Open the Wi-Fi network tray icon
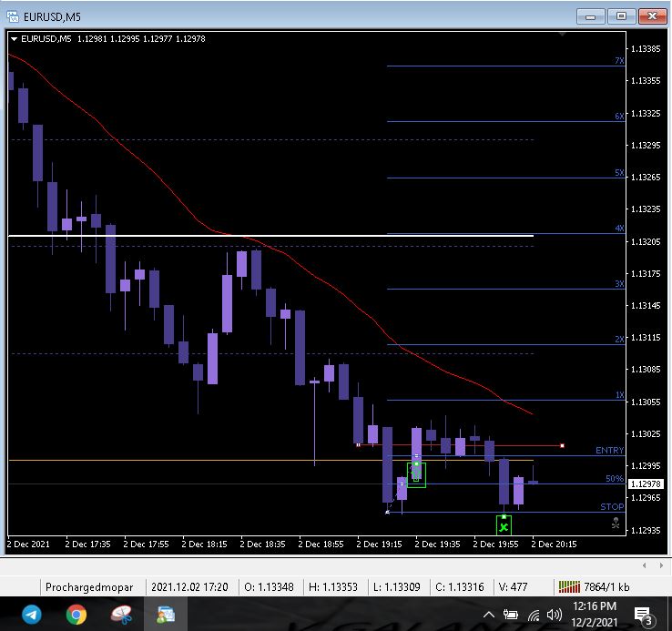672x631 pixels. click(534, 616)
